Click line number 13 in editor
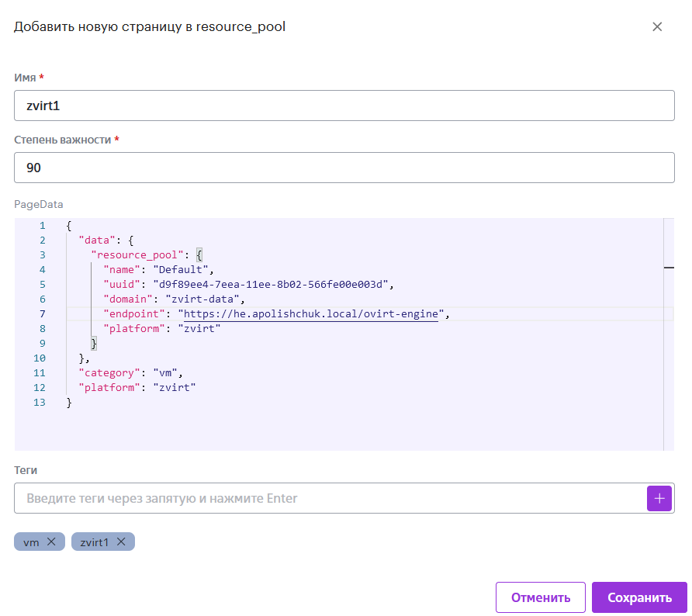 40,403
